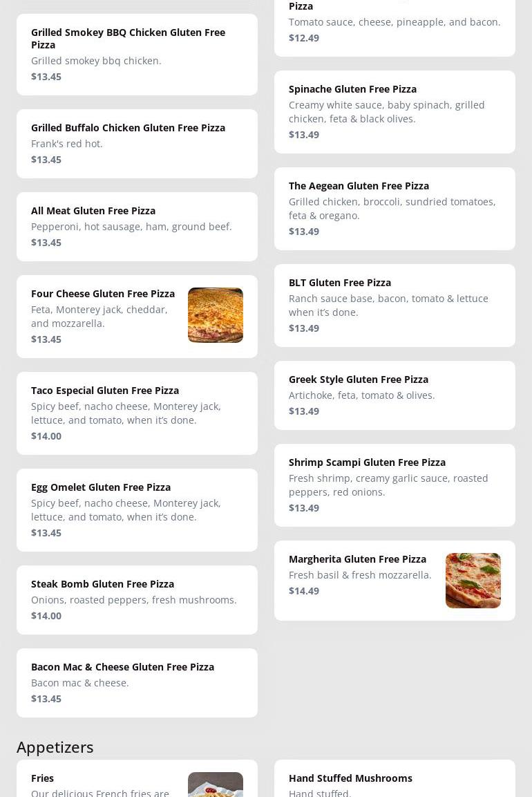Image resolution: width=532 pixels, height=797 pixels.
Task: Click the Fries item photo
Action: click(x=215, y=785)
